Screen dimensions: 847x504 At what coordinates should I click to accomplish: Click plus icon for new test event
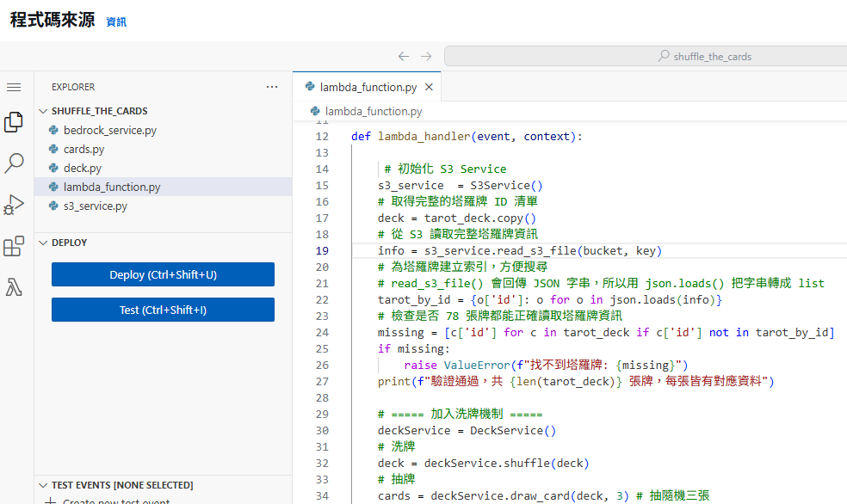tap(50, 501)
